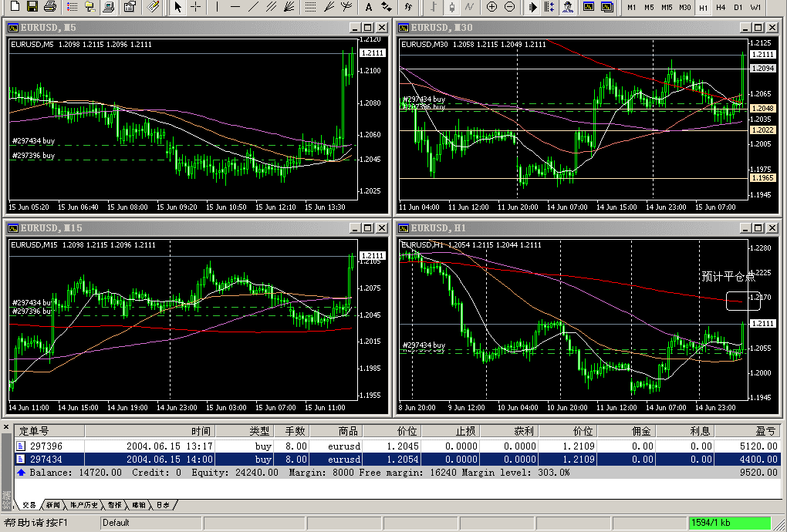Click the Save floppy disk icon

(x=32, y=6)
